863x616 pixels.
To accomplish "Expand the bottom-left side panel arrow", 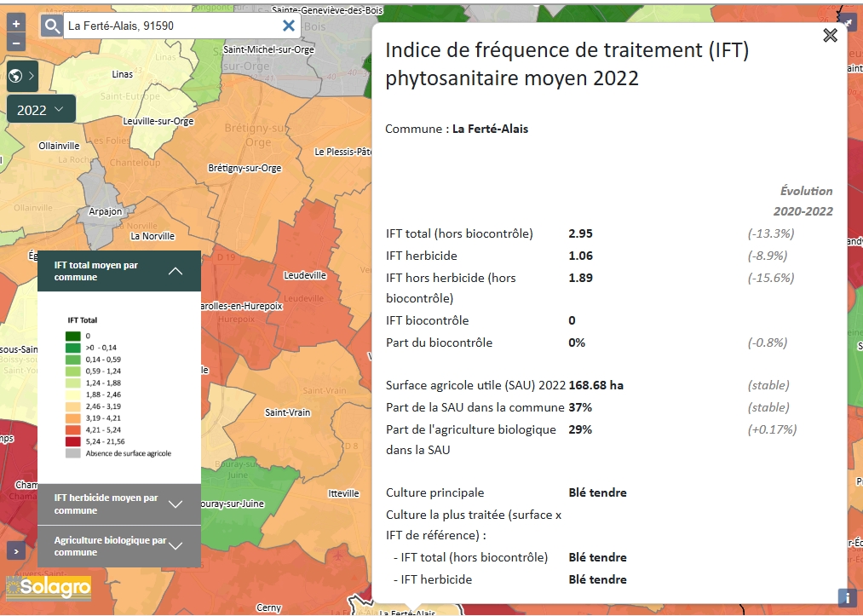I will pyautogui.click(x=15, y=550).
